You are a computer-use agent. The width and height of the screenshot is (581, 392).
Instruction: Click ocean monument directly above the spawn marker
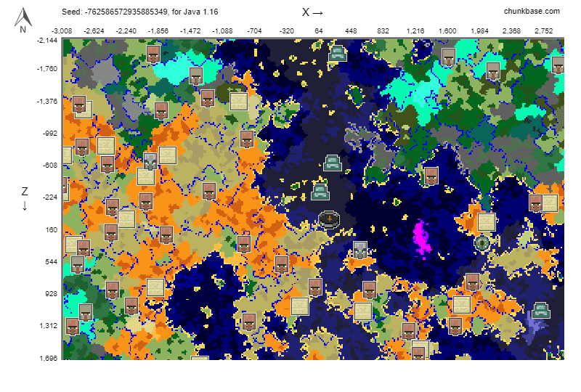coord(320,192)
